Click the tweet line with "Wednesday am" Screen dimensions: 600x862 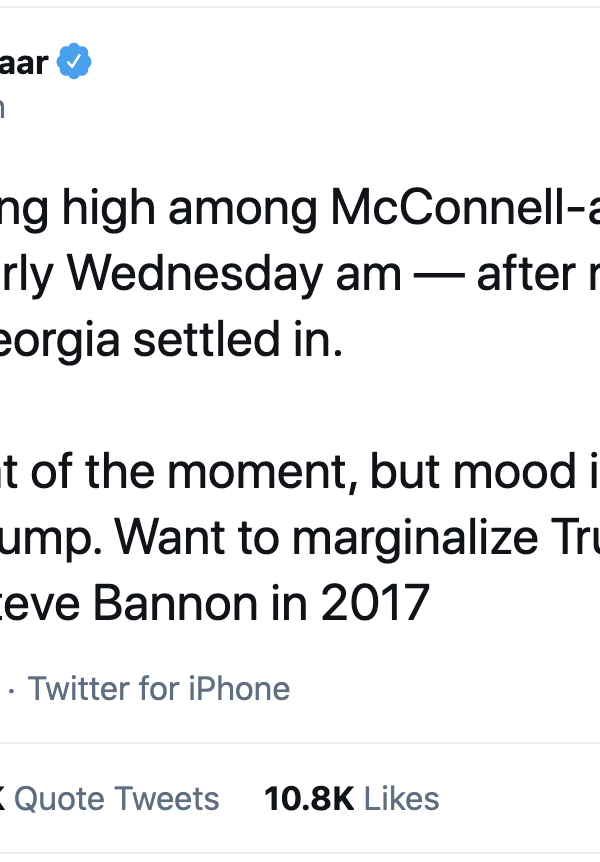(x=300, y=274)
